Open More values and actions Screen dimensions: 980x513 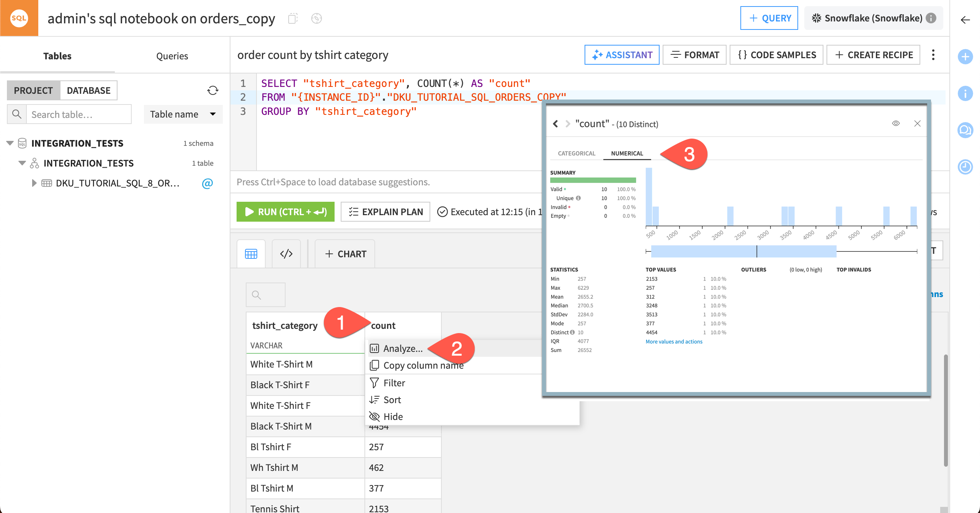673,341
